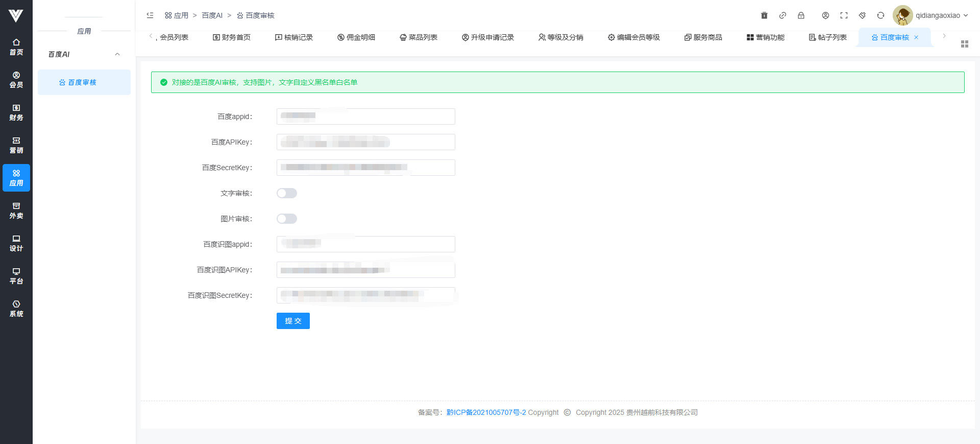The image size is (980, 444).
Task: Click the 百度appid input field
Action: [x=365, y=116]
